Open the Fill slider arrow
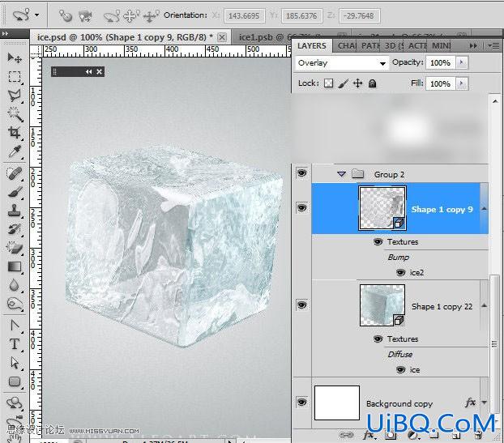 (x=462, y=83)
